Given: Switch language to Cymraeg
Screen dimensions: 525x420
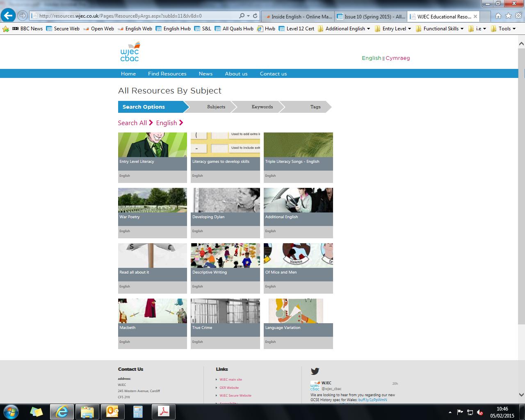Looking at the screenshot, I should click(x=397, y=58).
